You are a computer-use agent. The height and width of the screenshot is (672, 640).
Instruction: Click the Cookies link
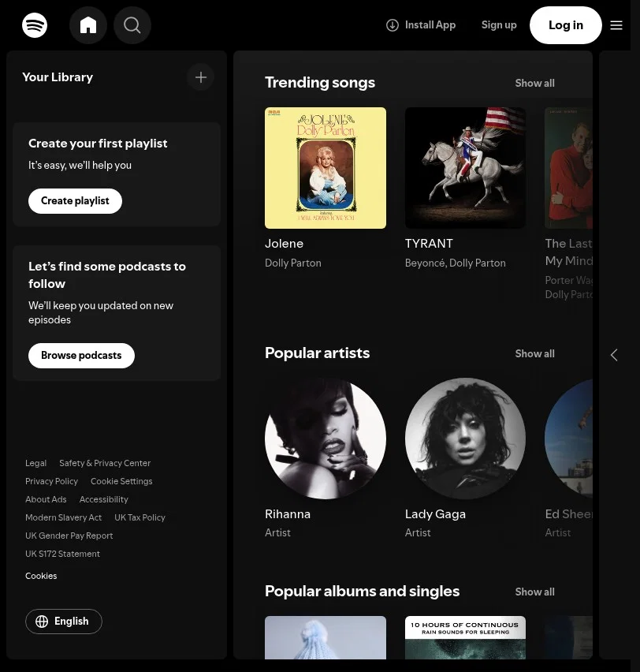tap(41, 576)
